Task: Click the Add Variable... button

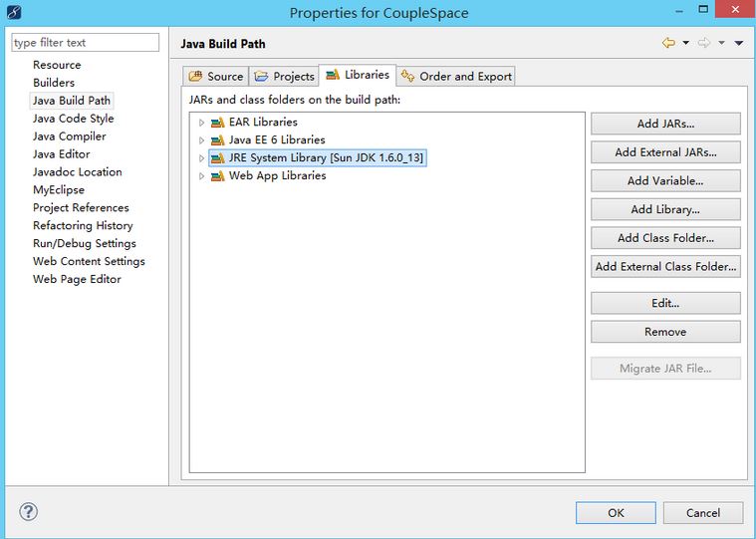Action: click(665, 180)
